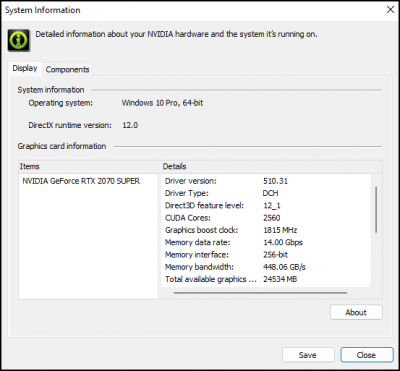The height and width of the screenshot is (371, 400).
Task: Click the Driver Type label
Action: pyautogui.click(x=187, y=193)
